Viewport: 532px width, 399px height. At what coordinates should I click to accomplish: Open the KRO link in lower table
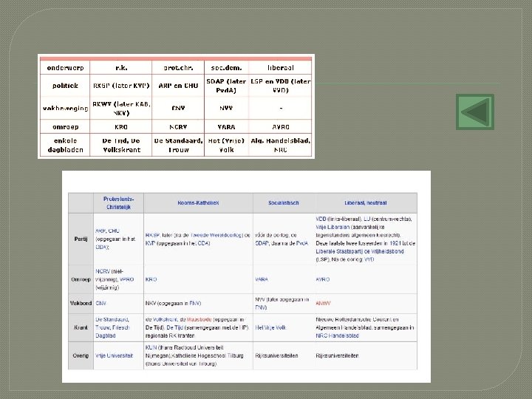point(151,279)
